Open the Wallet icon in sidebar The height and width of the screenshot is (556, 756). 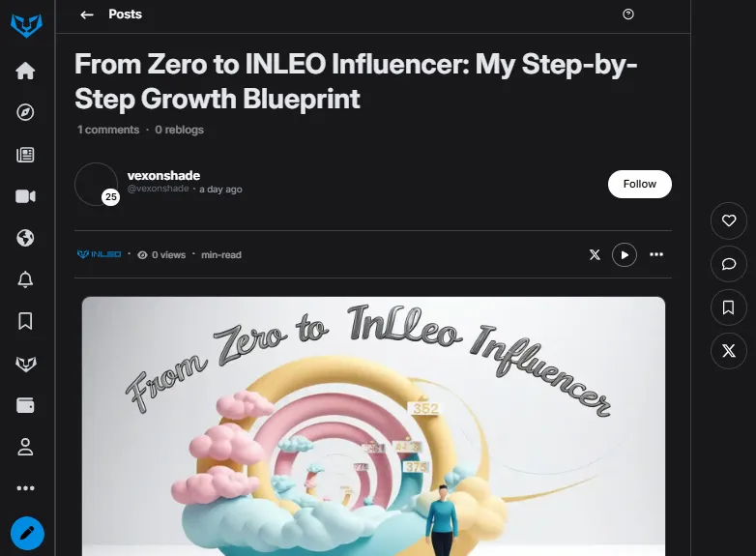pos(25,405)
